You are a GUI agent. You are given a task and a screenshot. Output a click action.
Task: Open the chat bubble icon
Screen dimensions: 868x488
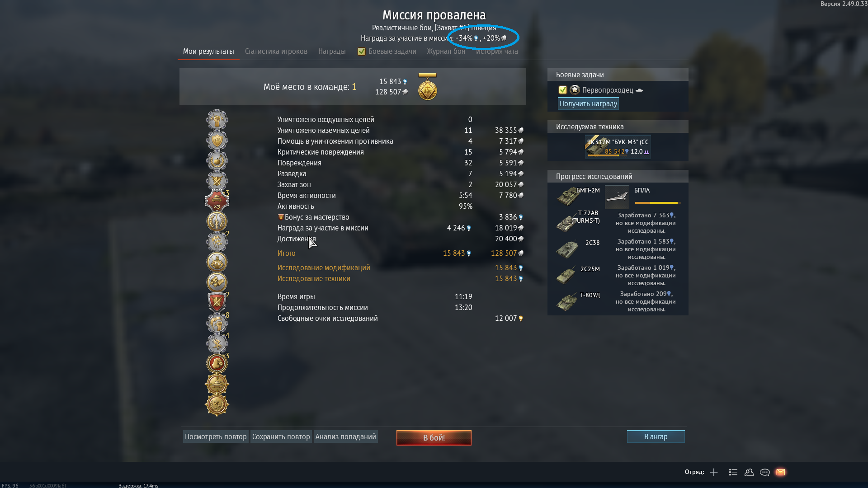coord(765,472)
